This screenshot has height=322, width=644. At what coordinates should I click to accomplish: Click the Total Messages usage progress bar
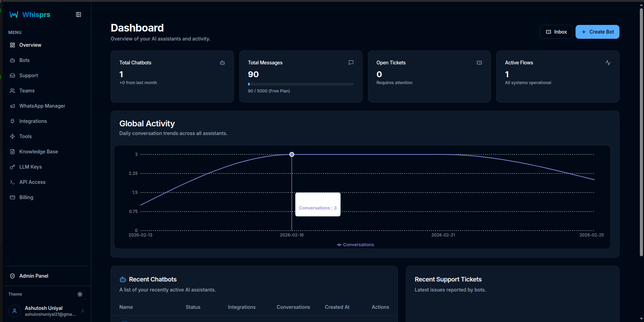point(301,84)
